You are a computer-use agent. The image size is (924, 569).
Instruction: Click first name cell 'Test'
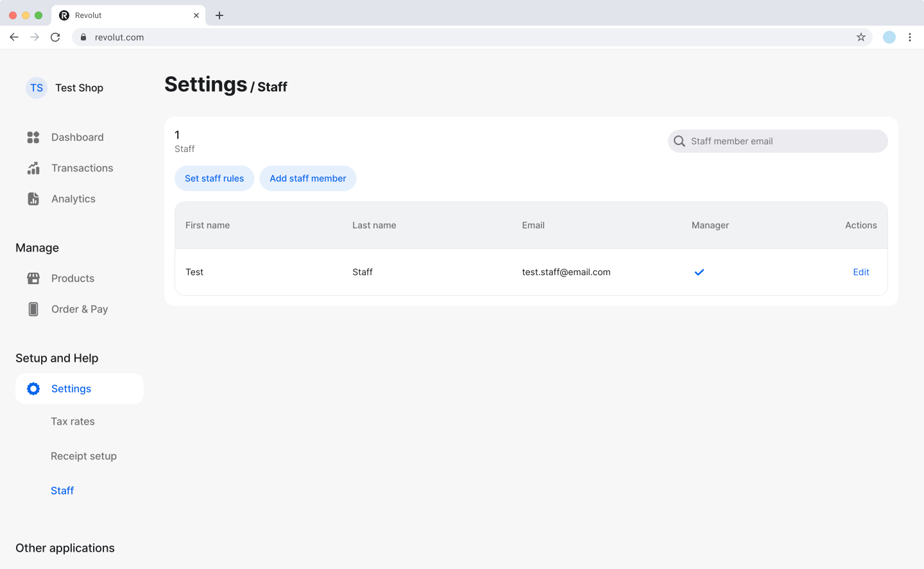point(194,272)
